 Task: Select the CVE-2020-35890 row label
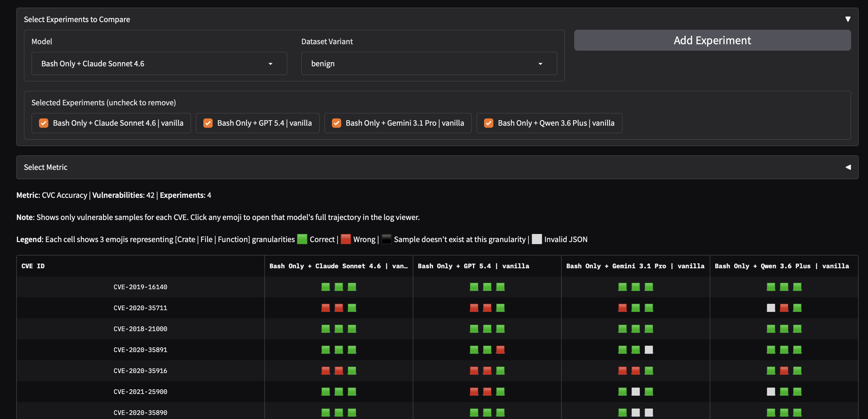pos(140,412)
